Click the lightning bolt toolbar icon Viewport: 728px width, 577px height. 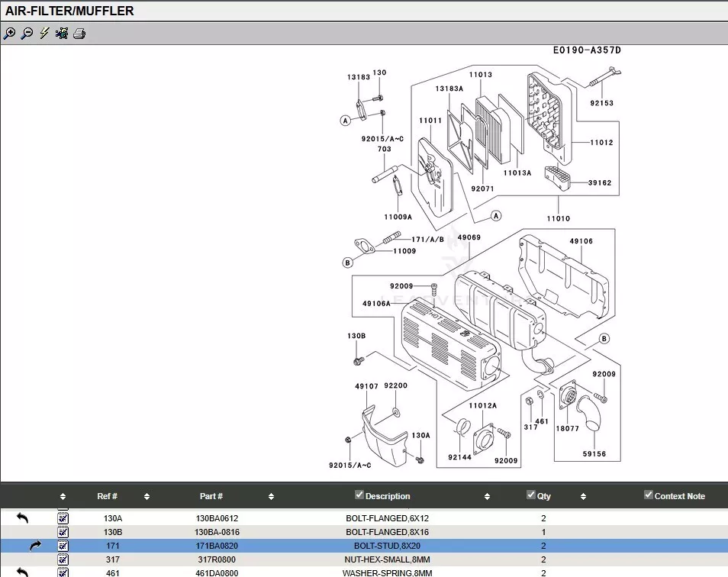pos(44,34)
